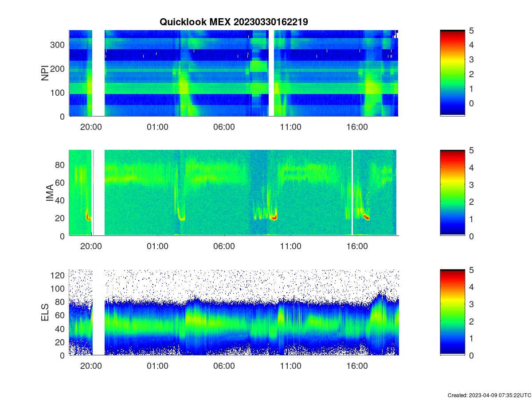Click the 11:00 tick under the ELS plot
The width and height of the screenshot is (532, 399).
pos(291,366)
